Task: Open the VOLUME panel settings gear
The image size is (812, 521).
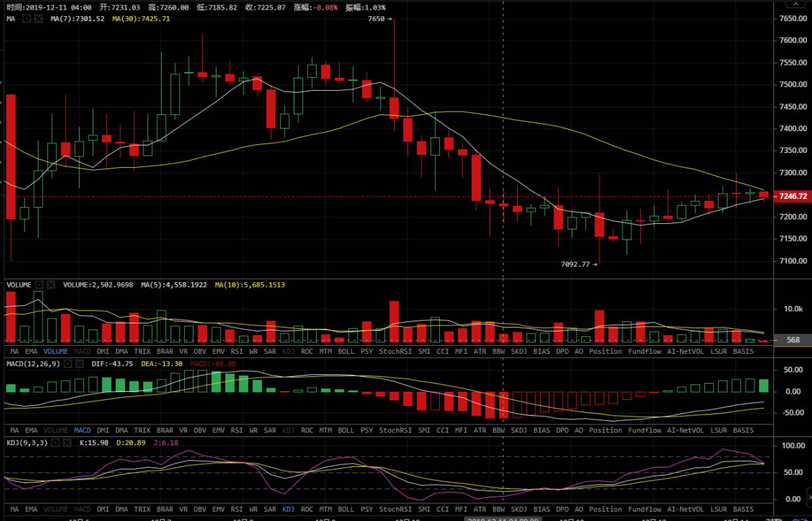Action: (39, 286)
